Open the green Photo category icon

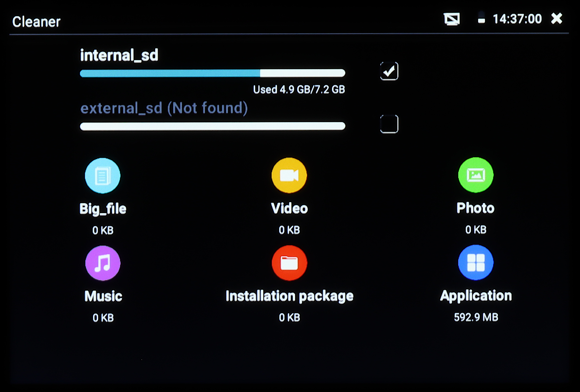476,175
